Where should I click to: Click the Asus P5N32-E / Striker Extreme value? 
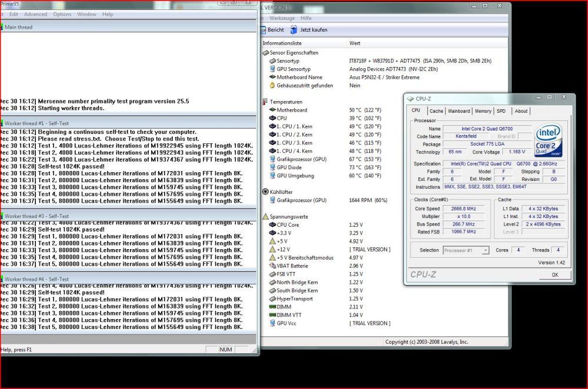point(385,77)
